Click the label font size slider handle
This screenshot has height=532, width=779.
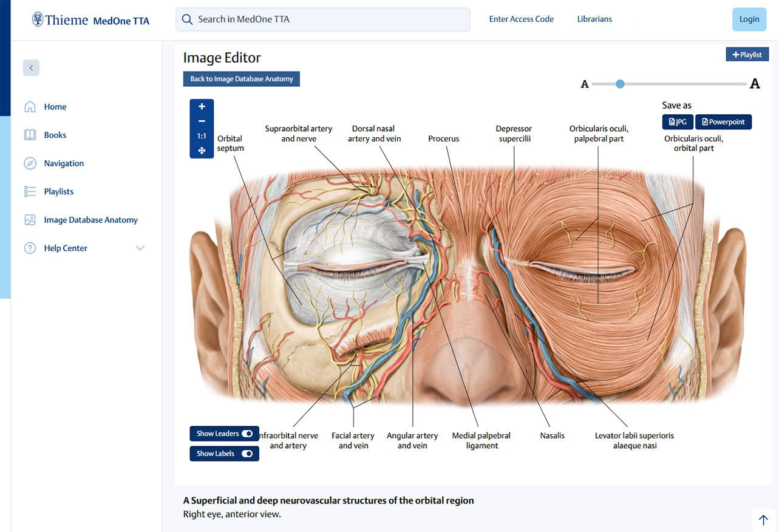pos(620,84)
